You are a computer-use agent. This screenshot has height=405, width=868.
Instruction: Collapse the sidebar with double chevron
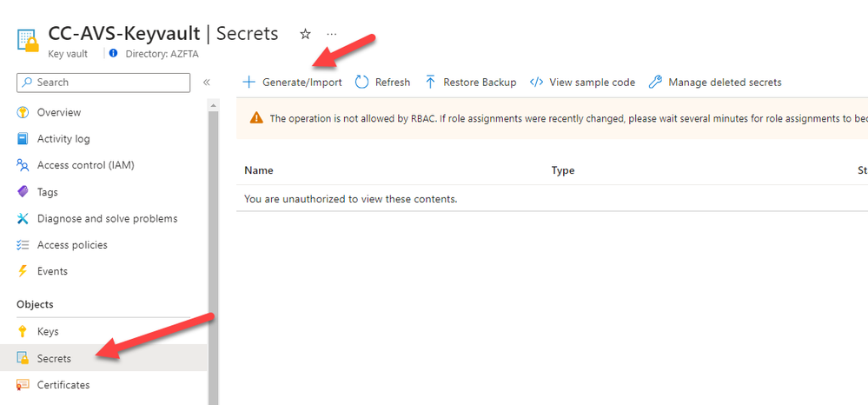point(207,83)
